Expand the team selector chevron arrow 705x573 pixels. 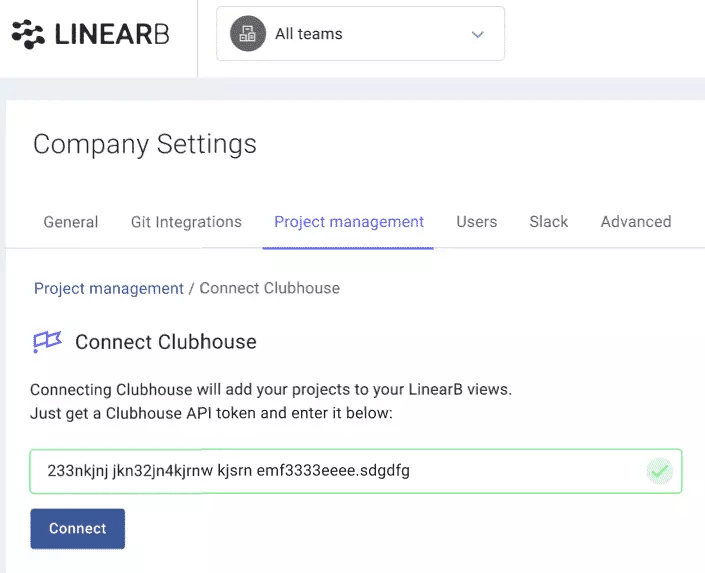(477, 34)
